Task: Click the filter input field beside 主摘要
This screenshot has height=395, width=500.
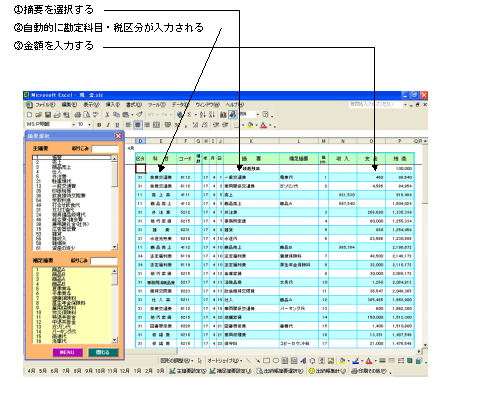Action: coord(105,149)
